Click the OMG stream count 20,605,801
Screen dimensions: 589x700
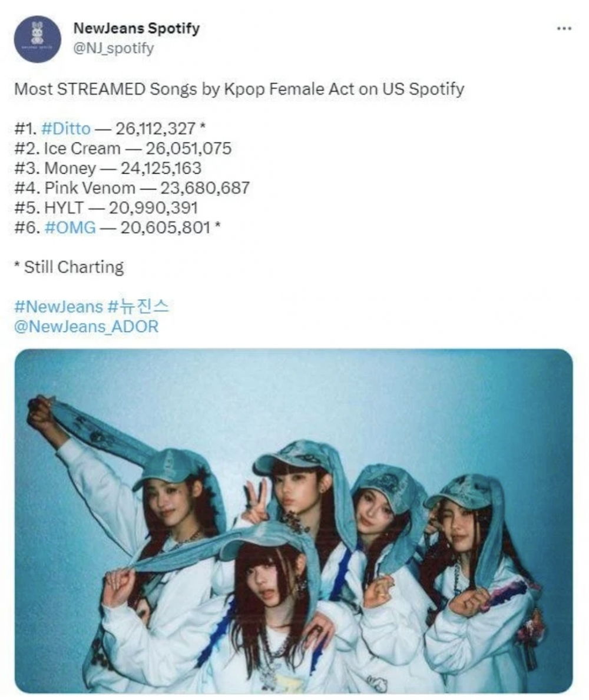pos(166,227)
